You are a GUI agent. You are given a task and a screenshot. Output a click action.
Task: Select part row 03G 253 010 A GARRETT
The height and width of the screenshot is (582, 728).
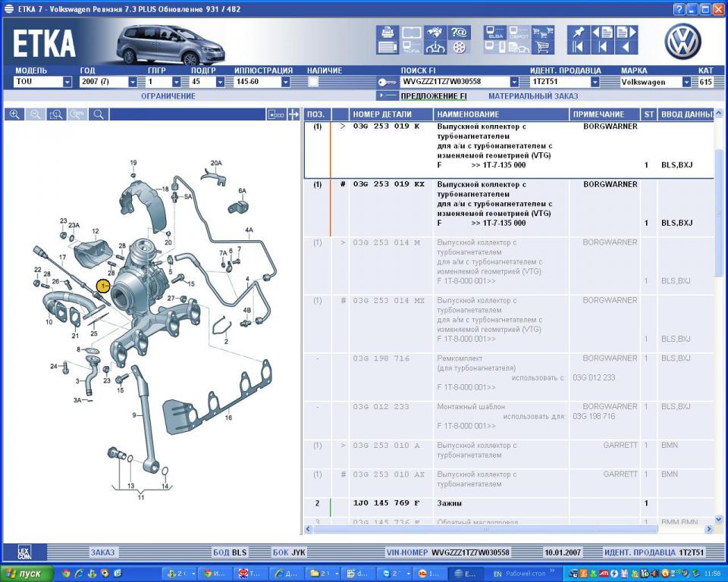[x=509, y=454]
